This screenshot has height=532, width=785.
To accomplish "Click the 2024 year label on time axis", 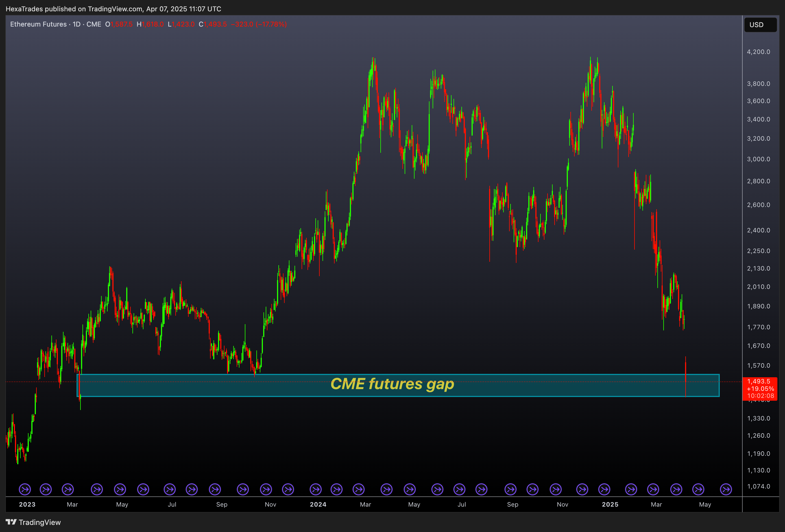I will pos(318,504).
